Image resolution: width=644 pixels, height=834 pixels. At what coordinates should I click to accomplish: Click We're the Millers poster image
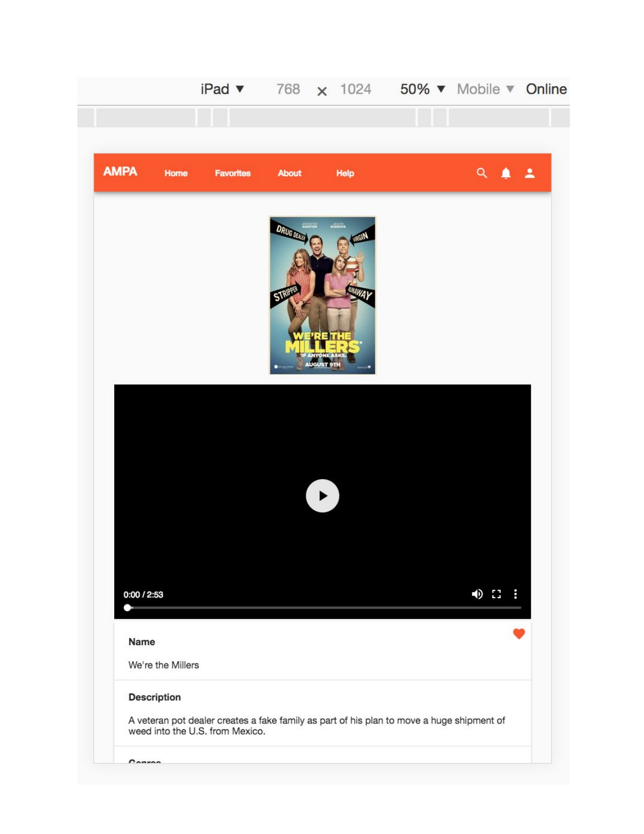(x=322, y=295)
